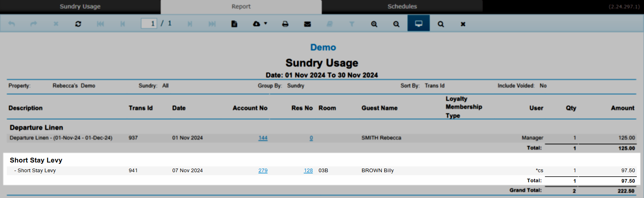Click the greyed cancel X icon beside redo
The width and height of the screenshot is (644, 198).
coord(56,24)
